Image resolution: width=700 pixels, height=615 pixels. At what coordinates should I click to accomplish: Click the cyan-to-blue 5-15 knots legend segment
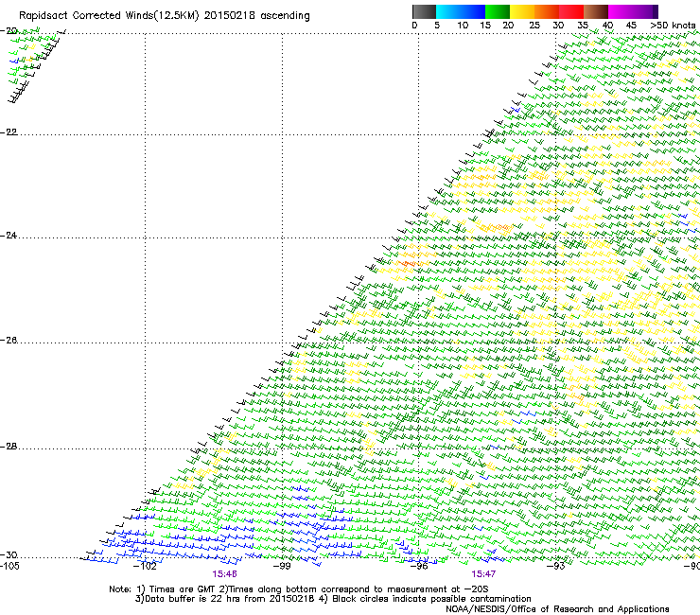coord(461,11)
